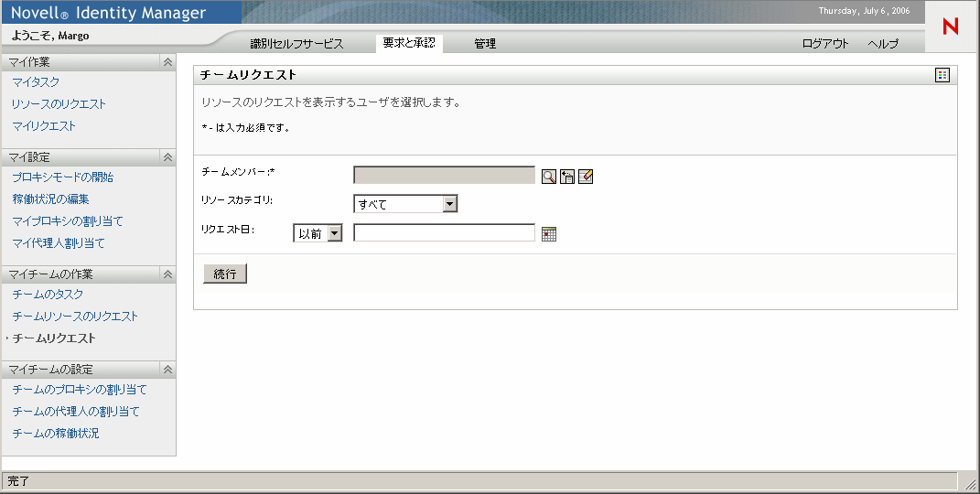
Task: Click ログアウト to log out
Action: [x=825, y=44]
